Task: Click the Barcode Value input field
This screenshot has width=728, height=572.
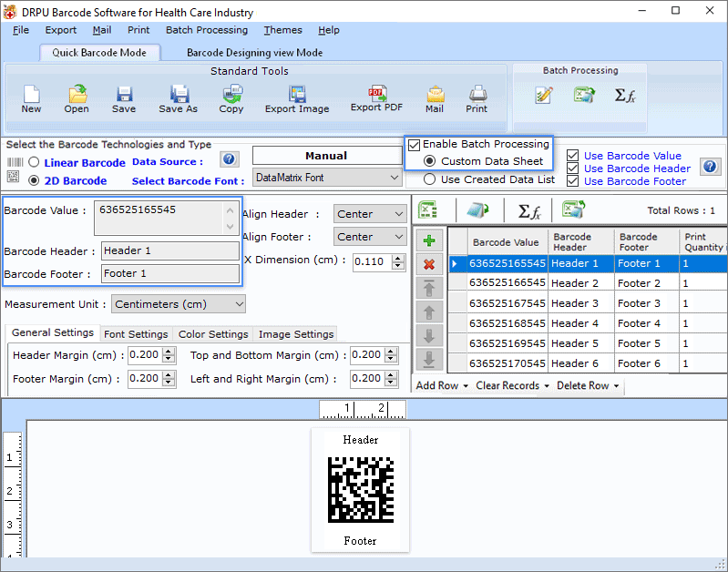Action: [x=166, y=218]
